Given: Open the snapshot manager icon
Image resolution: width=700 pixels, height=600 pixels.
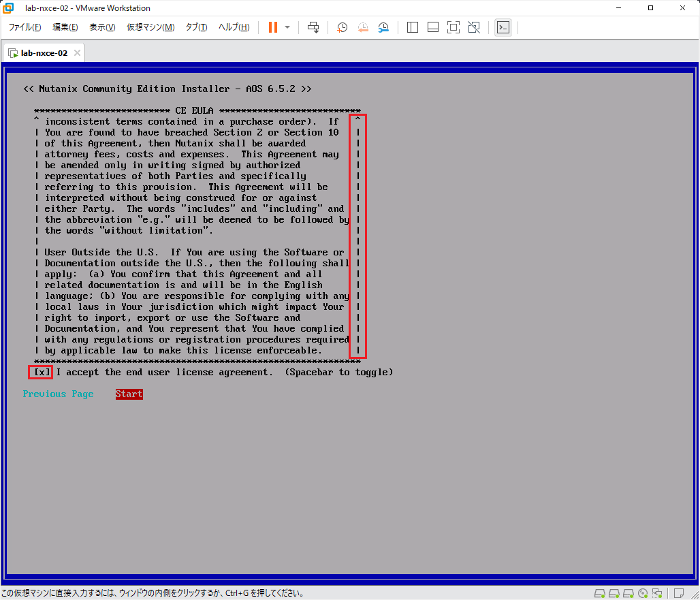Looking at the screenshot, I should coord(383,27).
